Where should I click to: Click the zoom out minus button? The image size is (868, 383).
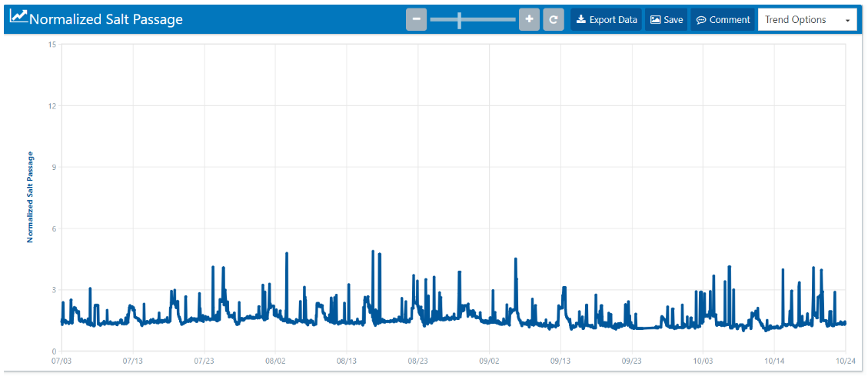[x=416, y=20]
